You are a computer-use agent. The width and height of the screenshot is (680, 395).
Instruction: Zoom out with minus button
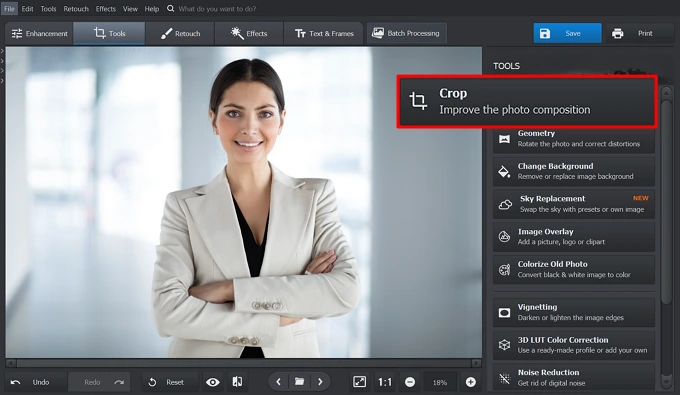(410, 382)
